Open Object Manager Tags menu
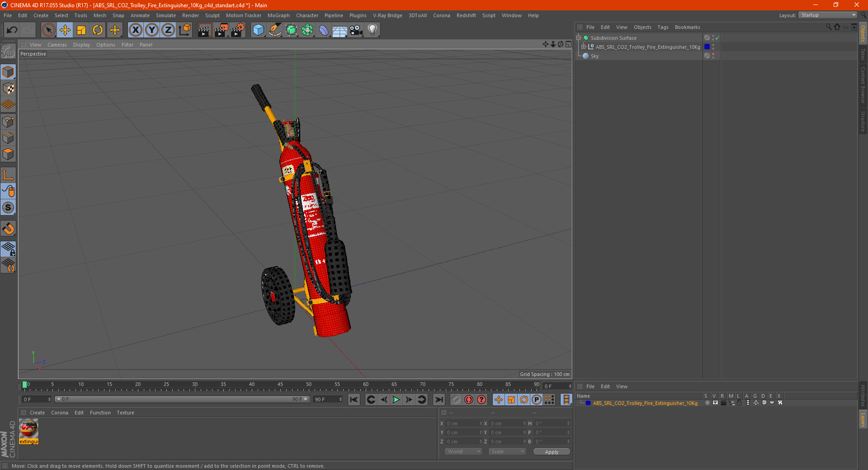 [x=663, y=27]
